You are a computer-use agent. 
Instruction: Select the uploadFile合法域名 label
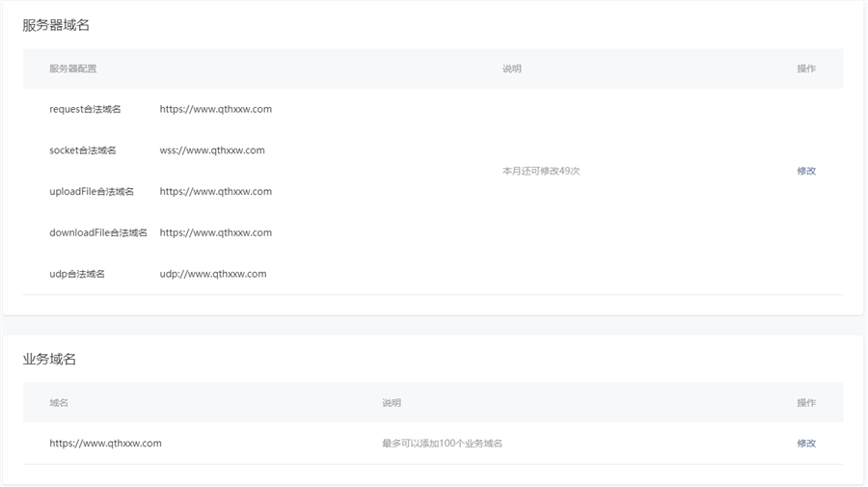pos(92,192)
